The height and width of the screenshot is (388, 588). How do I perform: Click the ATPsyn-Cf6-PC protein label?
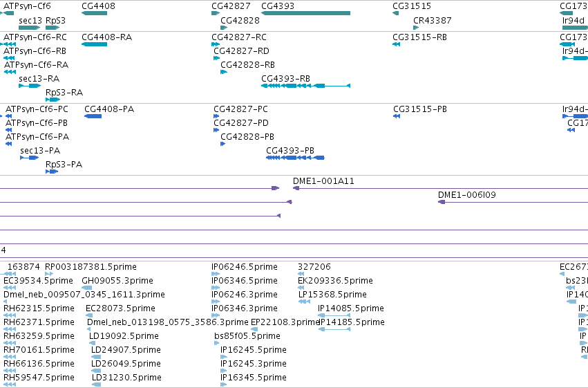click(x=37, y=109)
